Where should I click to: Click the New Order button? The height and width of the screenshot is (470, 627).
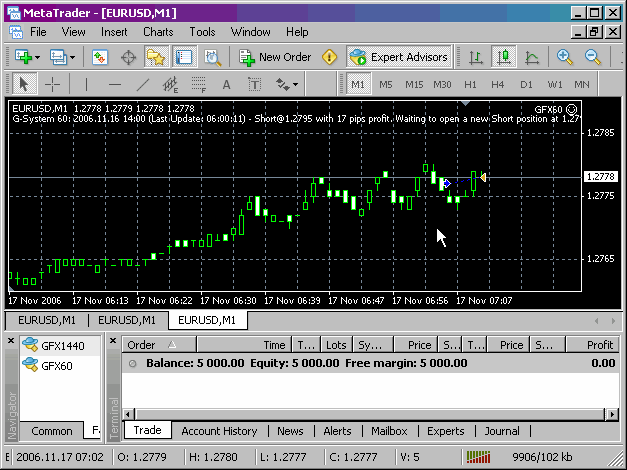click(275, 57)
